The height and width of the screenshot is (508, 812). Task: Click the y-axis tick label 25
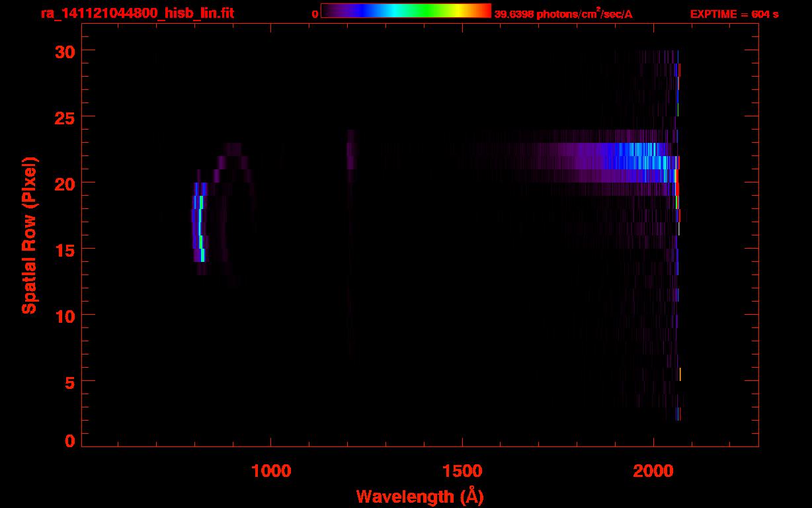click(x=65, y=117)
